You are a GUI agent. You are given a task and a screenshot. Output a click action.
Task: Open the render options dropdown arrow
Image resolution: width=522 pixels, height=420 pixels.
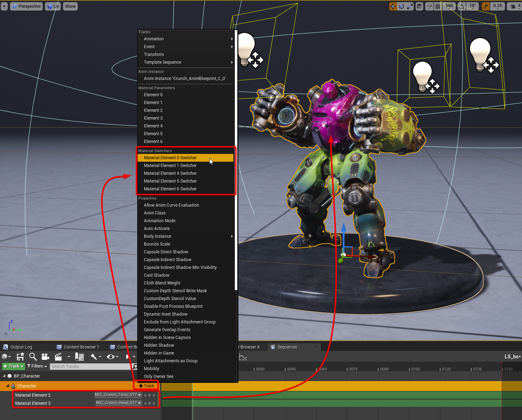[69, 357]
